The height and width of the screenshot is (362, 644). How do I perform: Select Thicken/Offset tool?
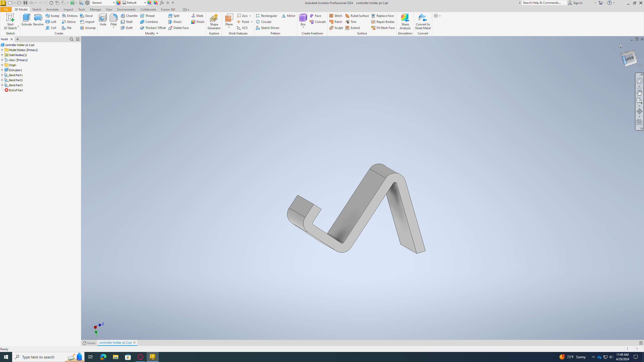pos(153,28)
